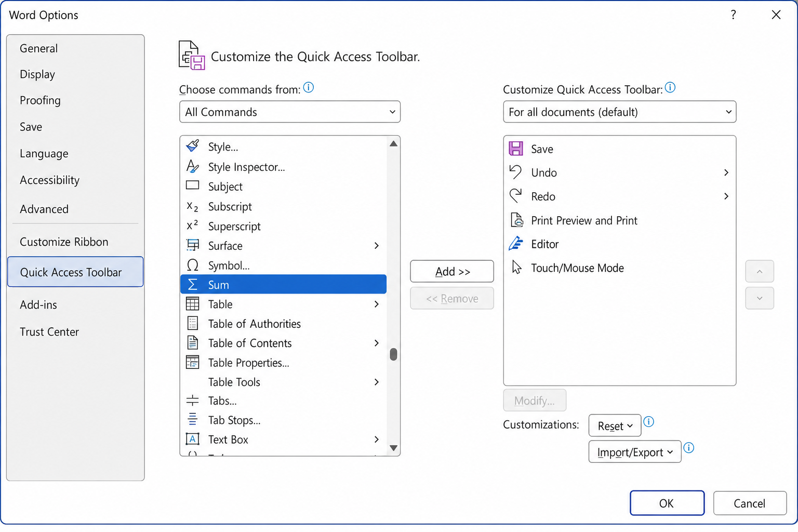Click the Modify... button

tap(535, 400)
